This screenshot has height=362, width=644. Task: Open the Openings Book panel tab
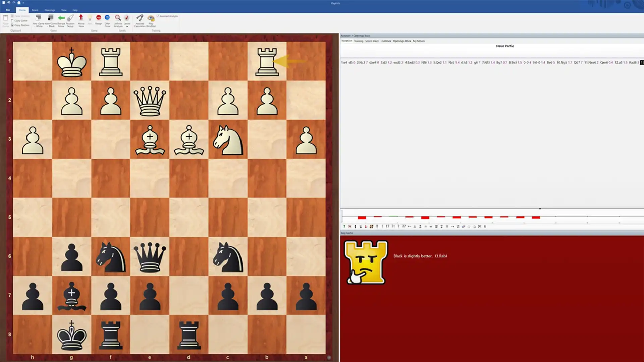tap(402, 41)
